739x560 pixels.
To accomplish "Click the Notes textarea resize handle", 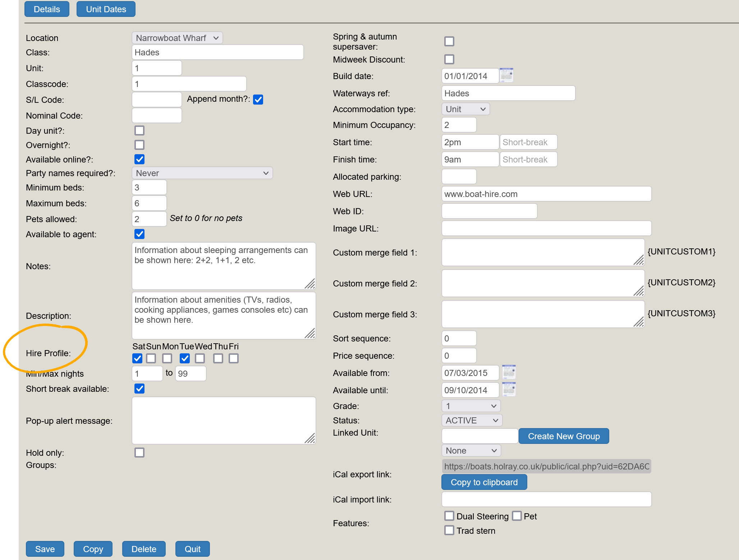I will point(310,284).
